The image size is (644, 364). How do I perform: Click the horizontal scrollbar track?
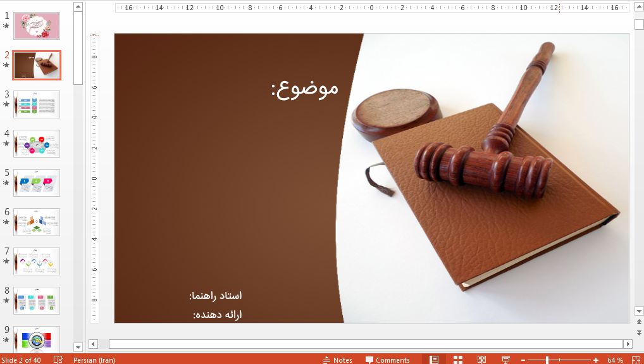coord(366,344)
